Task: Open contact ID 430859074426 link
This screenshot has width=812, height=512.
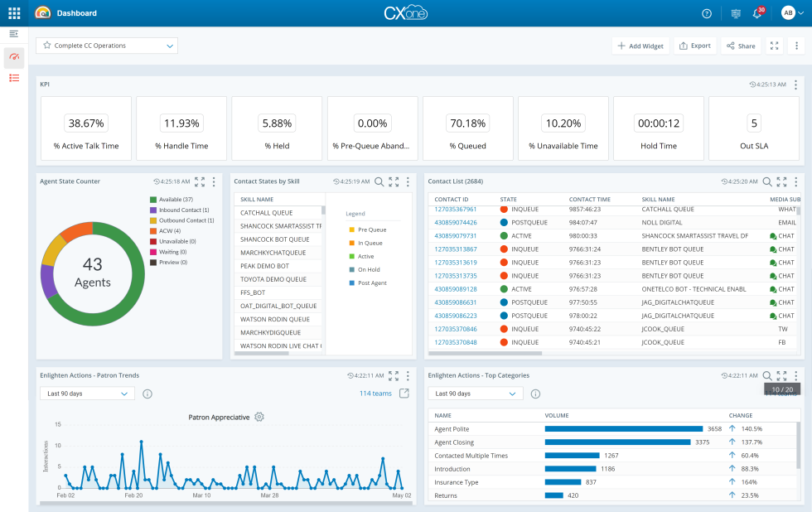Action: pyautogui.click(x=456, y=222)
